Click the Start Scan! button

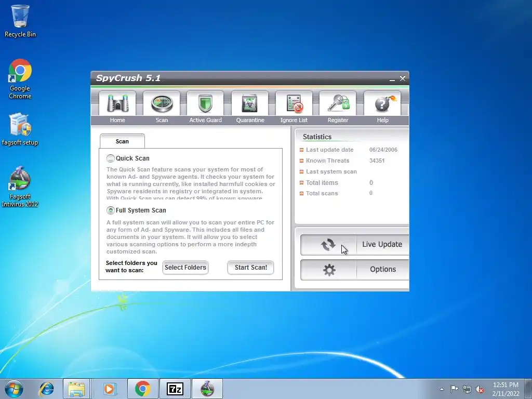(x=251, y=268)
